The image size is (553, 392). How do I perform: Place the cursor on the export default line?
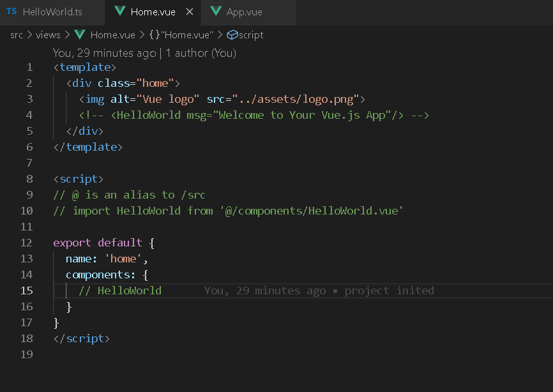[102, 243]
